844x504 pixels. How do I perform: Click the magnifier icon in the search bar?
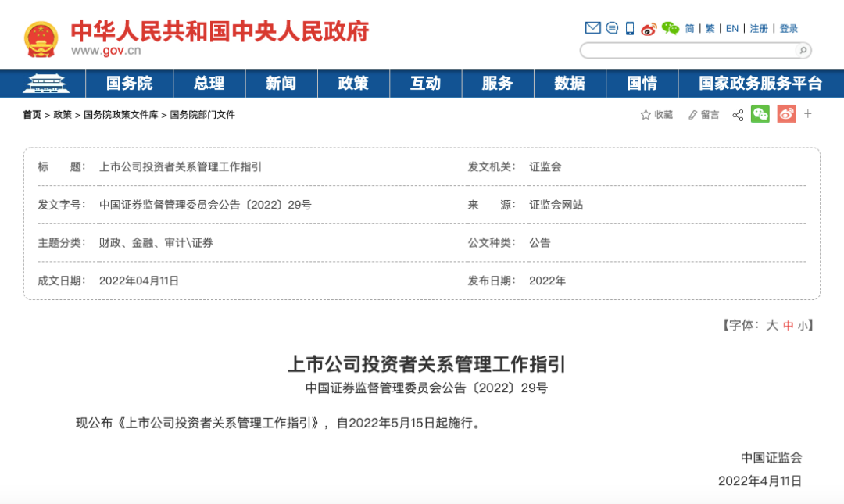click(803, 50)
